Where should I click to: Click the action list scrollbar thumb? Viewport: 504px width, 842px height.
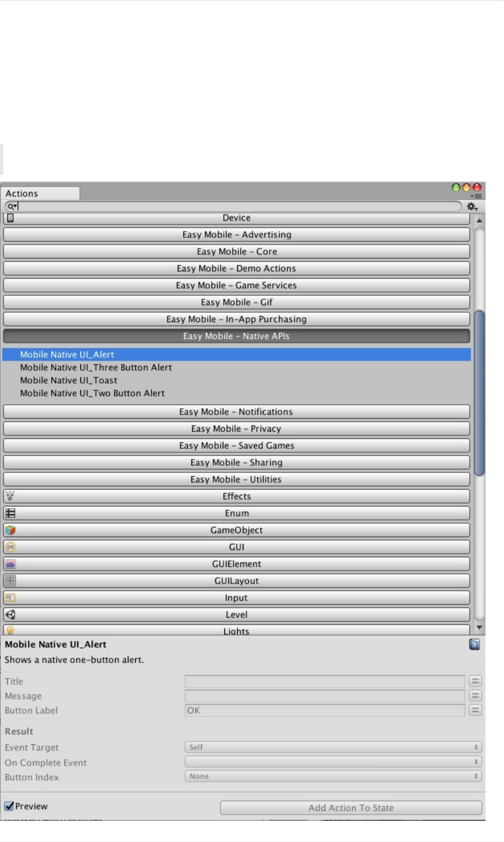pos(479,393)
